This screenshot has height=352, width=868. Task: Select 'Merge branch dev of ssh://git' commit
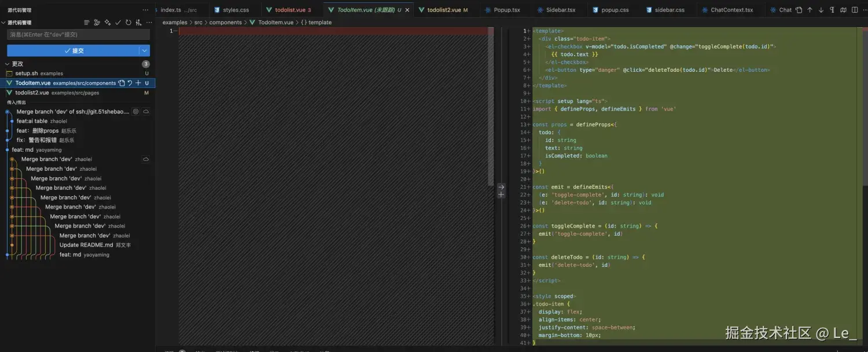73,112
